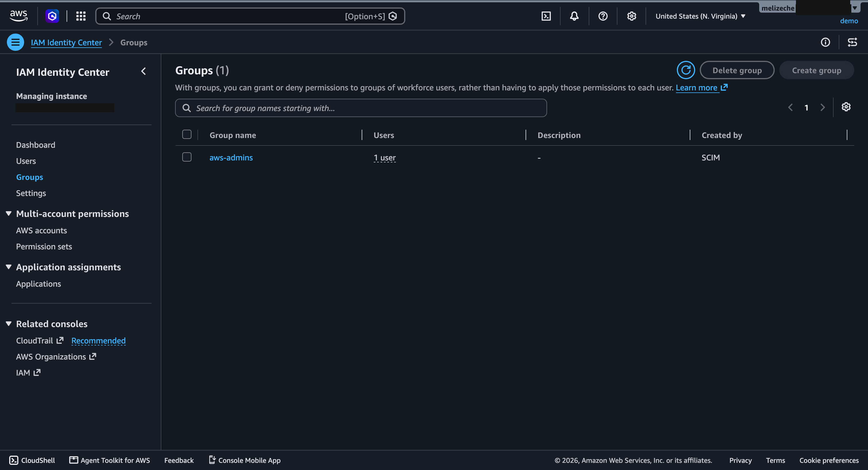Go to next page of groups

[x=823, y=108]
